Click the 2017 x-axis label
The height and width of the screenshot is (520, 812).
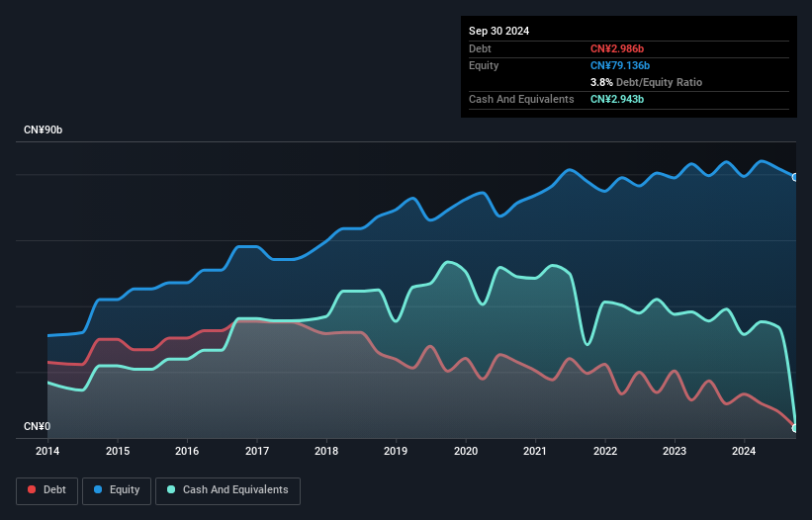[257, 451]
